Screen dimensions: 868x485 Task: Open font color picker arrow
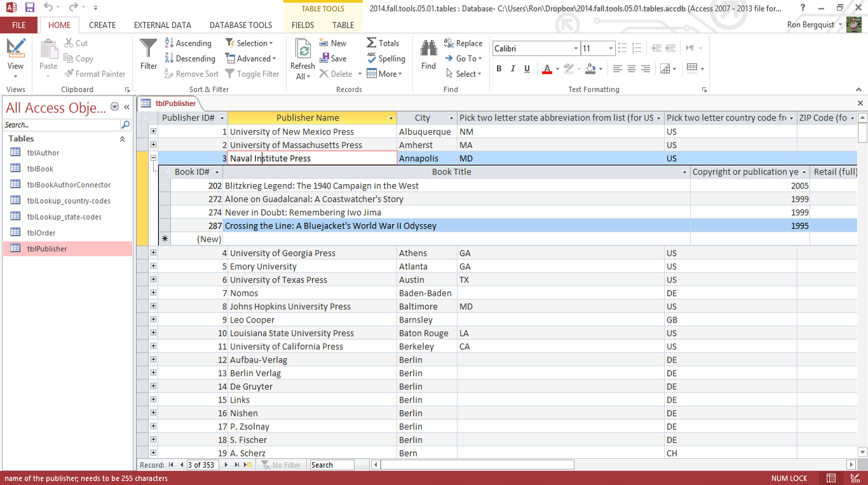pos(557,69)
